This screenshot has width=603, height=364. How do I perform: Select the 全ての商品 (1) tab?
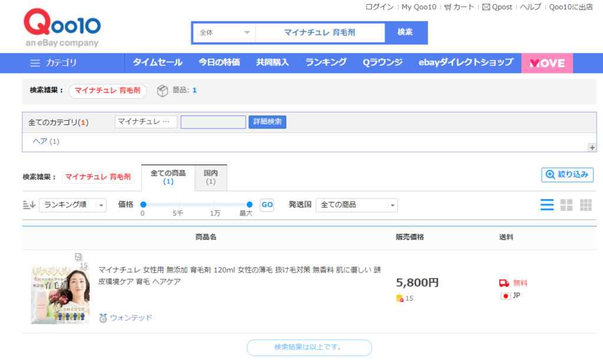(168, 177)
